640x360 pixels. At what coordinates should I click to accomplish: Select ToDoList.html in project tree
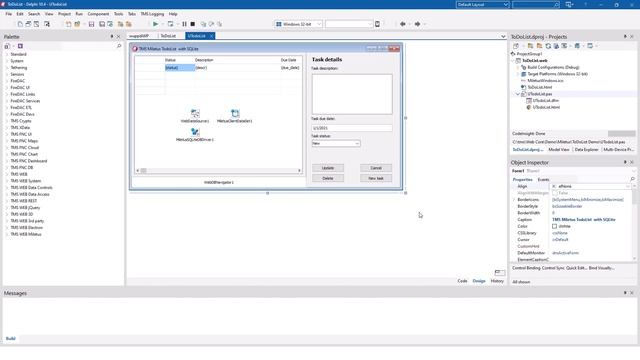pyautogui.click(x=540, y=87)
